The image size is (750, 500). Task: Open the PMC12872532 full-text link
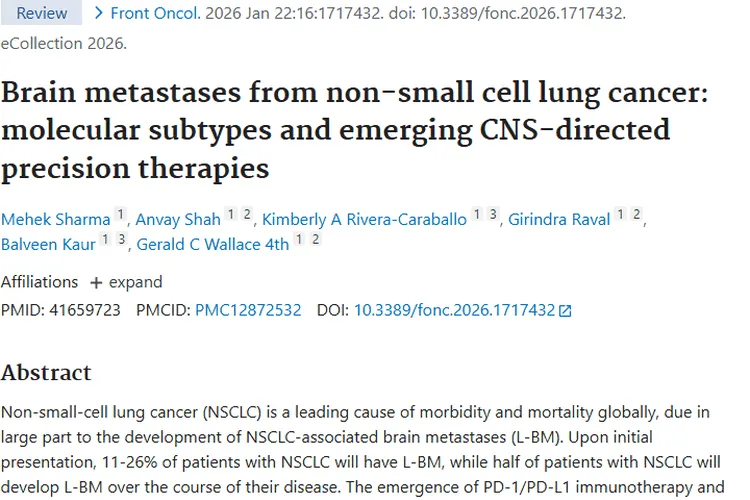[248, 310]
